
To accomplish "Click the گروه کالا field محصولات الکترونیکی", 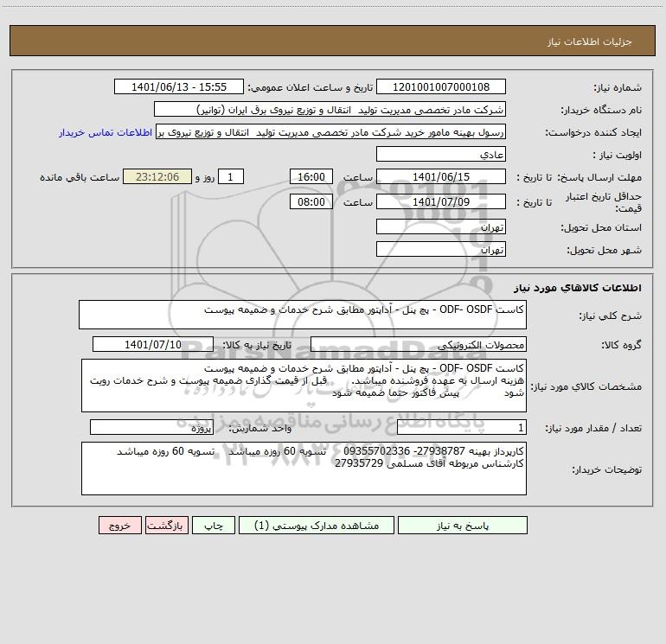I will click(x=419, y=344).
